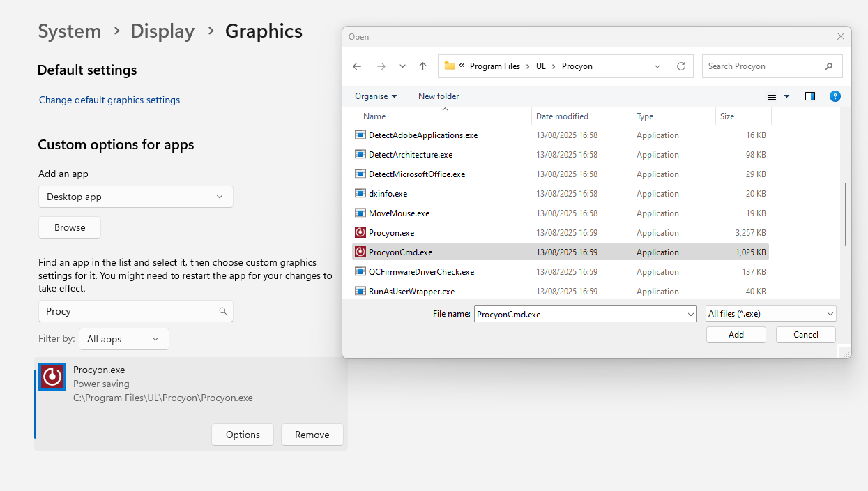Screen dimensions: 868x491
Task: Change the view layout icon
Action: pos(772,96)
